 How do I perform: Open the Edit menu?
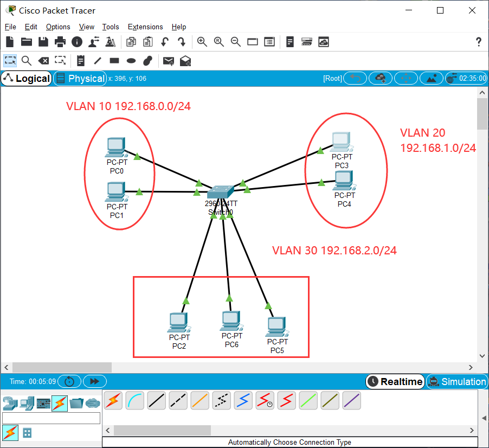tap(31, 27)
